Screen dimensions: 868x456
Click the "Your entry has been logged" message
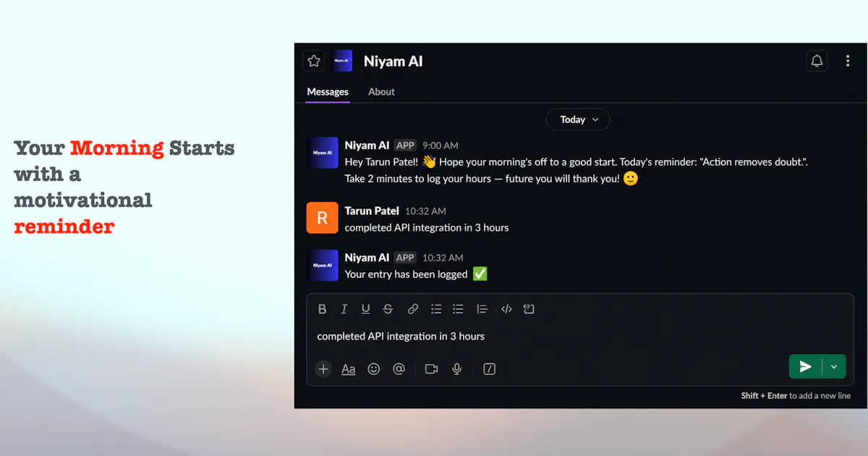[416, 274]
